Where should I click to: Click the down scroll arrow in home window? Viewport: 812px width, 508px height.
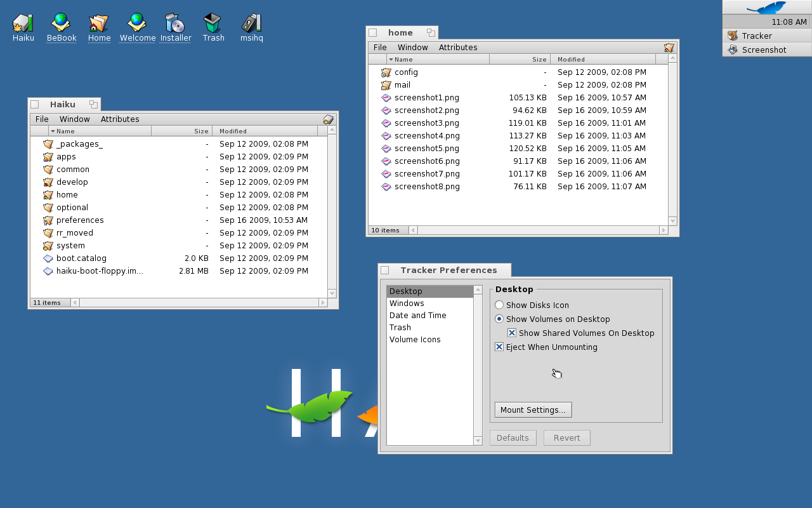tap(672, 221)
